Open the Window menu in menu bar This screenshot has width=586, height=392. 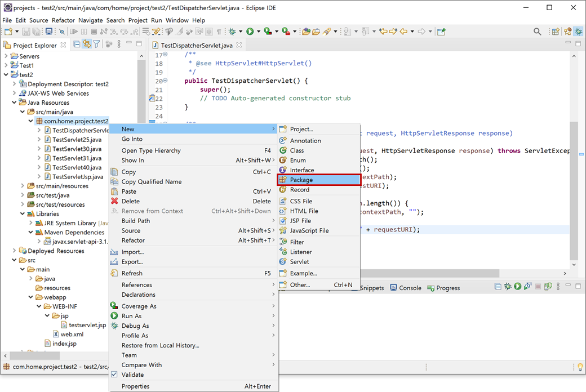177,20
